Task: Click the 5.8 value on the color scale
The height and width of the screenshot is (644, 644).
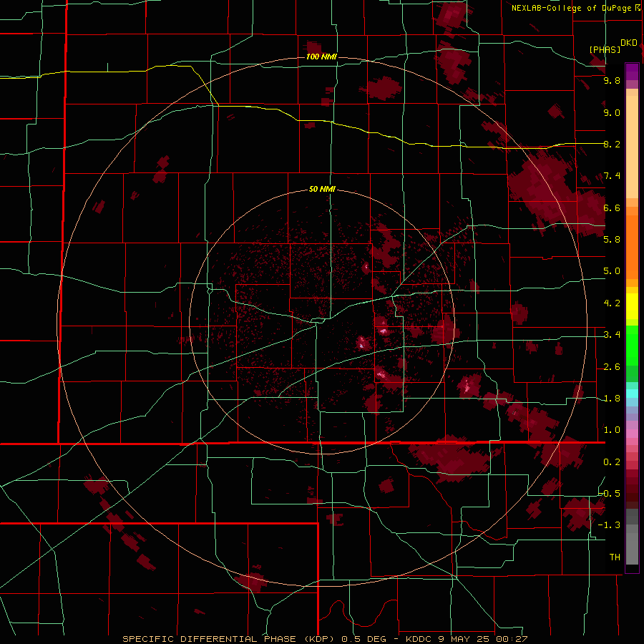Action: tap(612, 240)
